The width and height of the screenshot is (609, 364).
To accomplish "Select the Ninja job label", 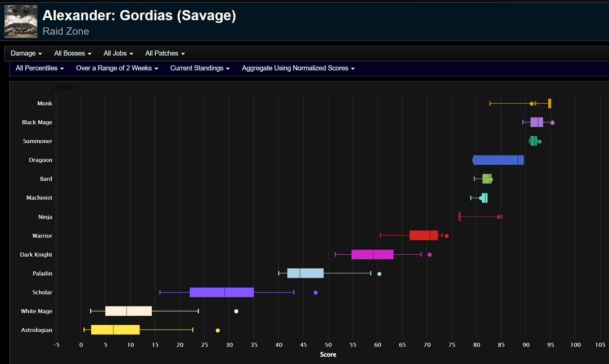I will (45, 217).
